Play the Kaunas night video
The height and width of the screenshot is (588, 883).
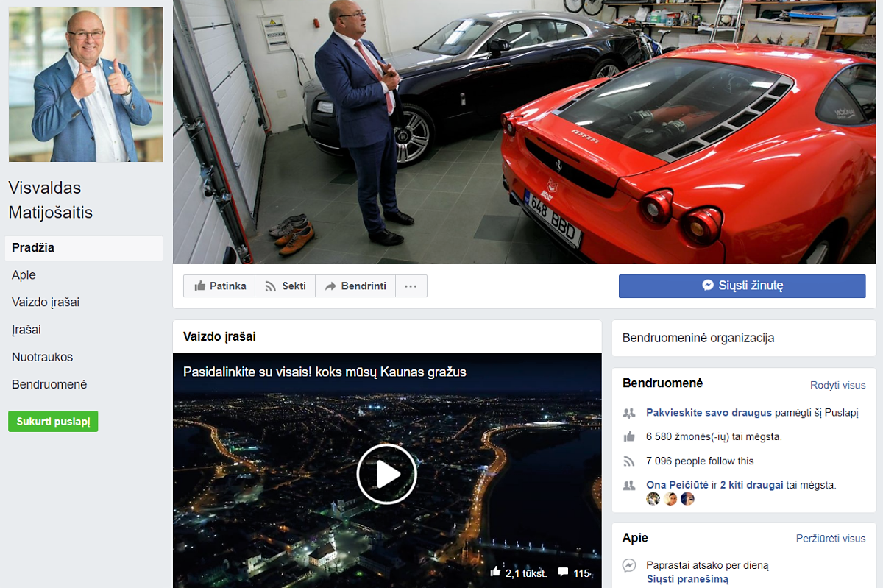[x=387, y=475]
